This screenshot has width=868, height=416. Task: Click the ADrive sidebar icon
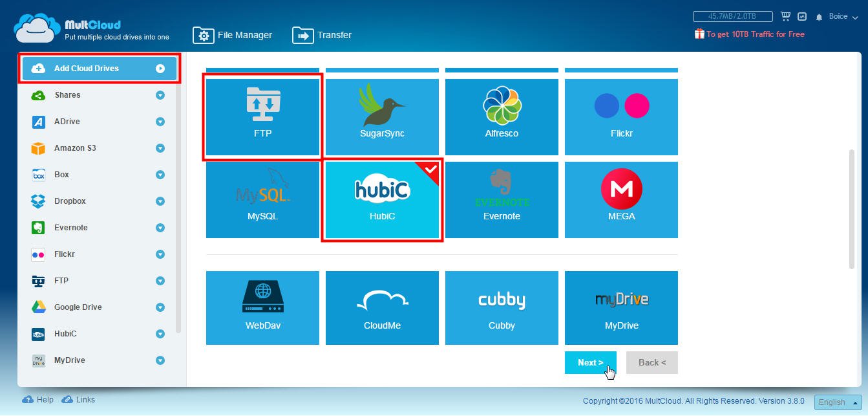point(38,122)
